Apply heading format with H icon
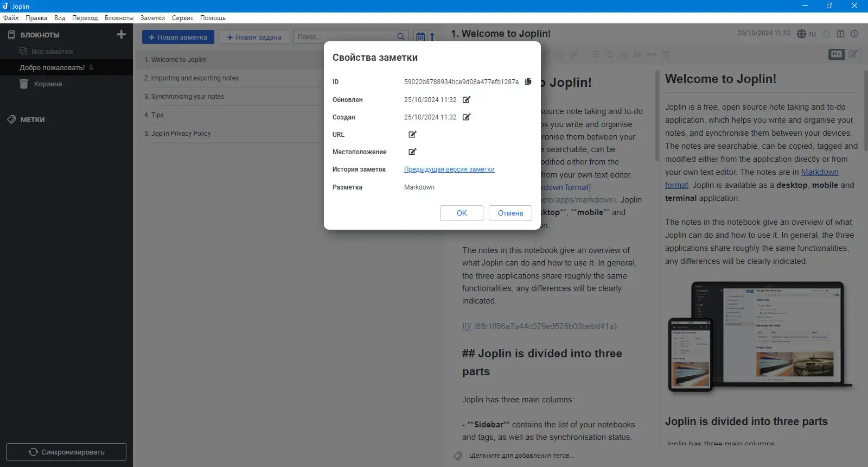Viewport: 868px width, 467px height. tap(637, 55)
